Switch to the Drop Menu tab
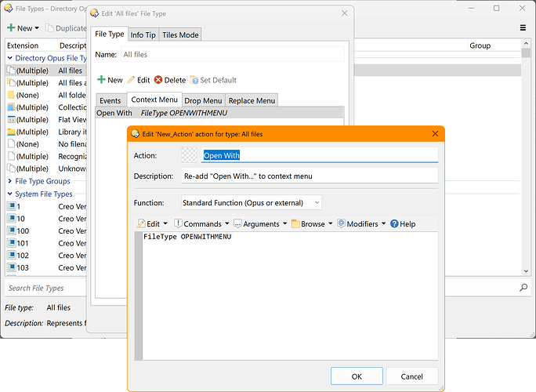 point(204,100)
